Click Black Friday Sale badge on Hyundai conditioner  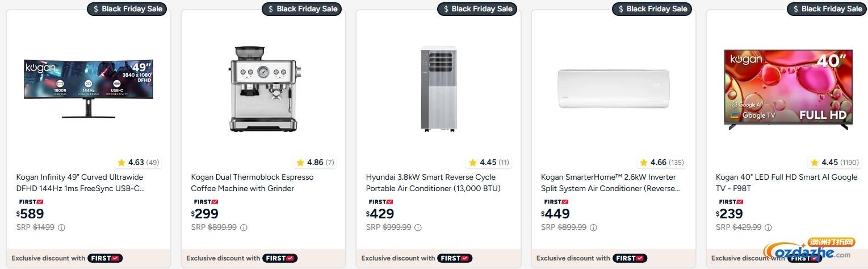point(477,9)
